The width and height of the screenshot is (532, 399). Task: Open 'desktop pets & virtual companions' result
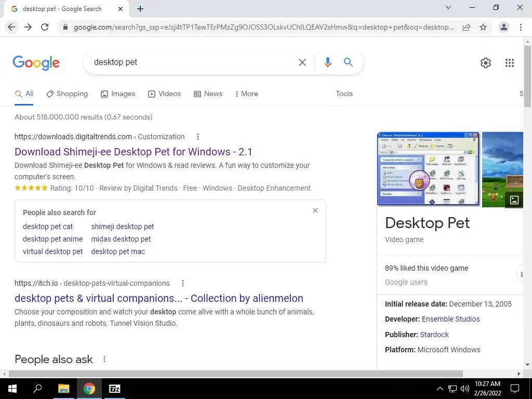pyautogui.click(x=159, y=298)
